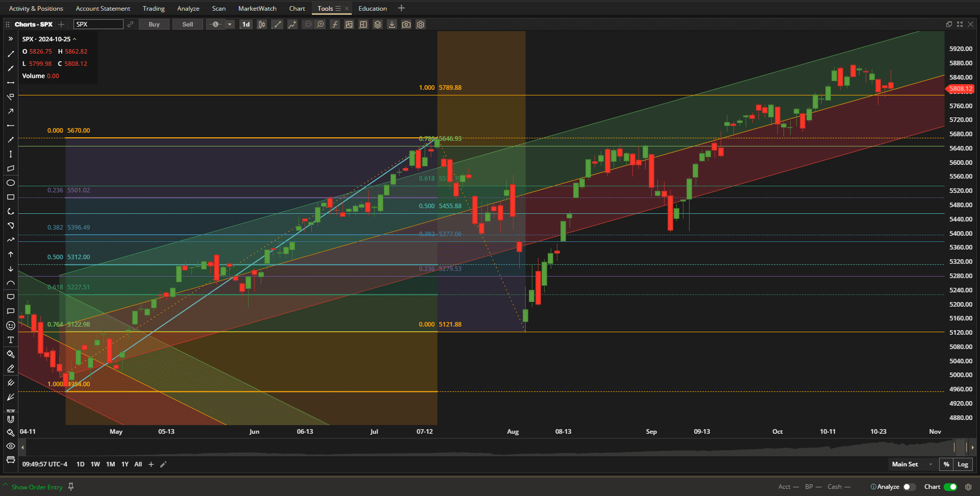The width and height of the screenshot is (980, 496).
Task: Click the 09:49:57 UTC-4 timezone clock
Action: pyautogui.click(x=45, y=464)
